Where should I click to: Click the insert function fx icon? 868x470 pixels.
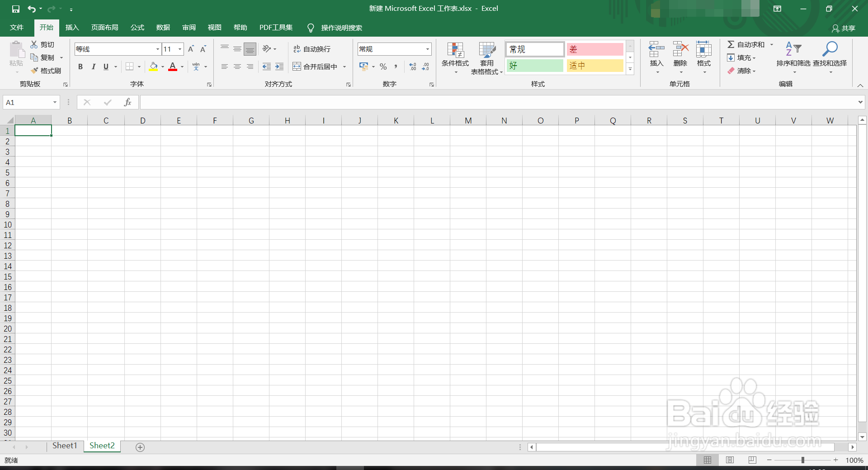[127, 102]
